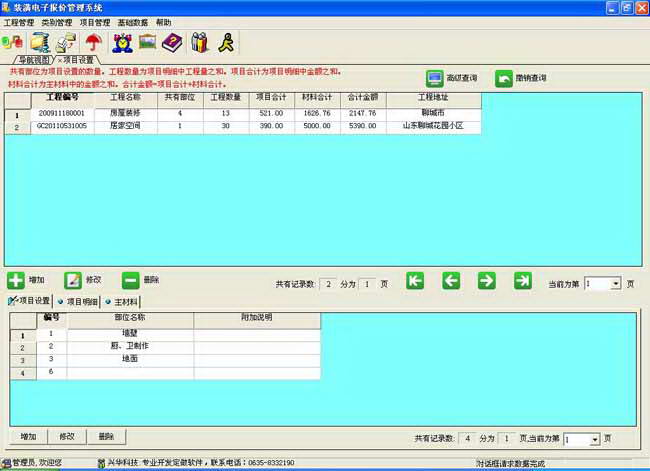650x471 pixels.
Task: Click the 项目合计 column header
Action: (272, 98)
